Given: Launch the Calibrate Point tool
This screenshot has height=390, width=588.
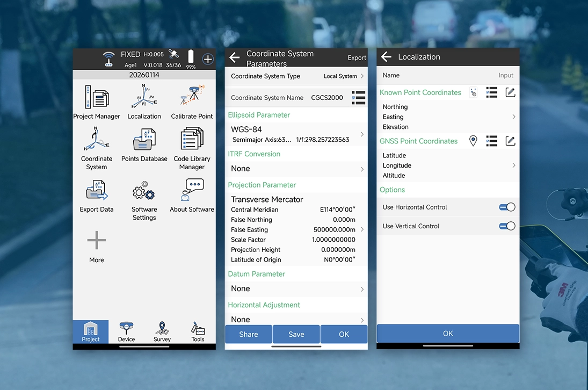Looking at the screenshot, I should click(192, 98).
